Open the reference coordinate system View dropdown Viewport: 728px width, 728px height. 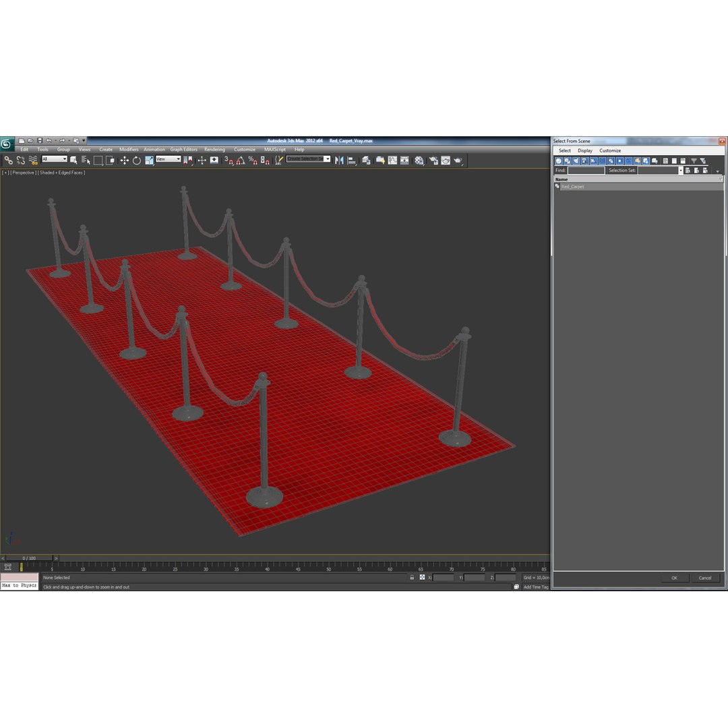[x=168, y=159]
